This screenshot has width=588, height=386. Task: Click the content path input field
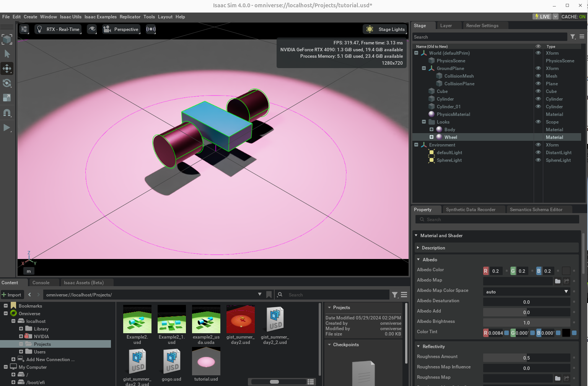tap(150, 295)
